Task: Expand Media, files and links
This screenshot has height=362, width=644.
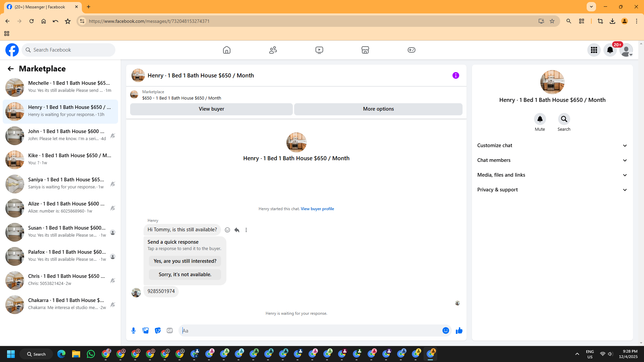Action: click(552, 175)
